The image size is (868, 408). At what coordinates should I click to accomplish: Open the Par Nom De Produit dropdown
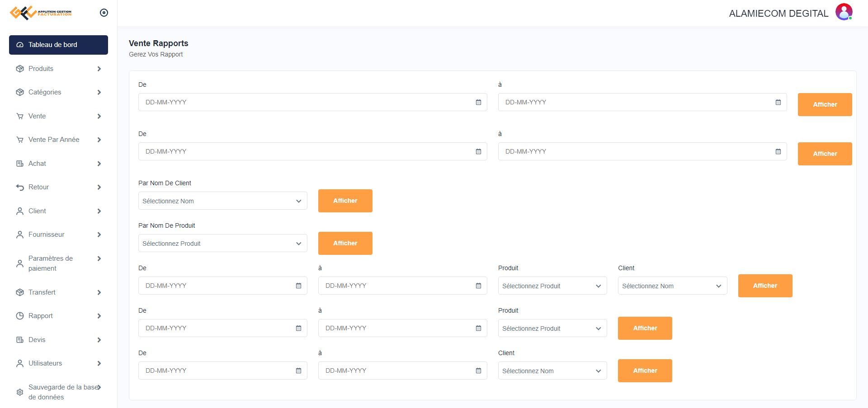click(x=222, y=244)
